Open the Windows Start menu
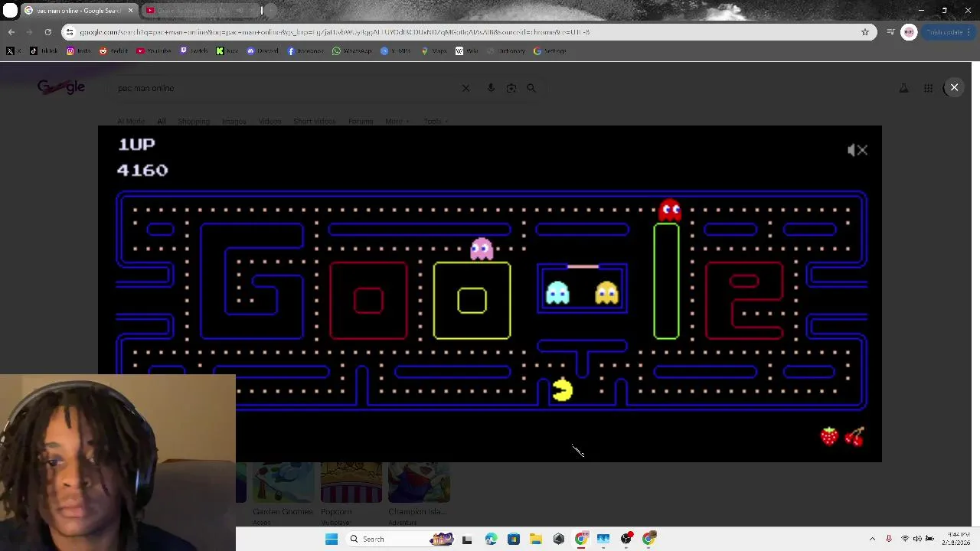 click(332, 539)
